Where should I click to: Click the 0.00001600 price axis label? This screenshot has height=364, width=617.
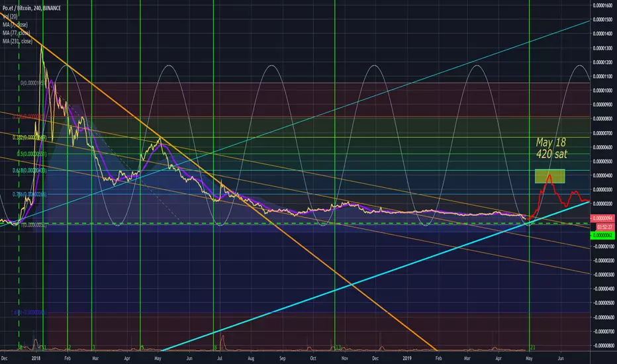tap(603, 5)
